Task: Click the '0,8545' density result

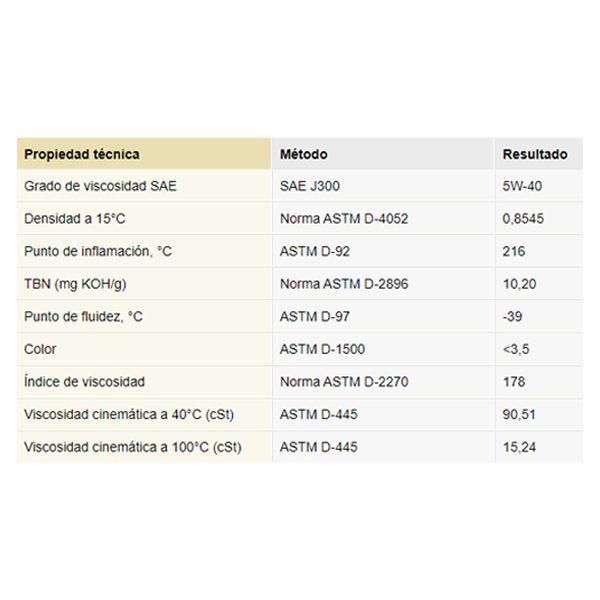Action: click(x=523, y=219)
